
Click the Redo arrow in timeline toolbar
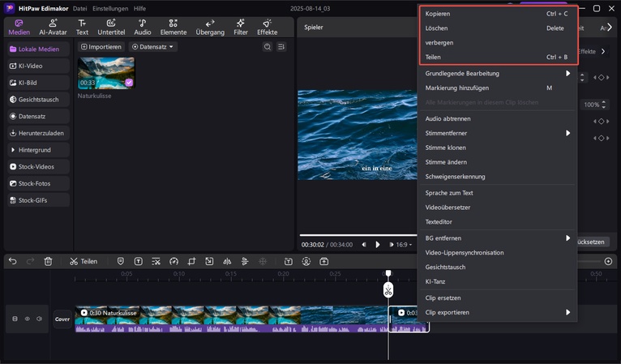pos(30,261)
